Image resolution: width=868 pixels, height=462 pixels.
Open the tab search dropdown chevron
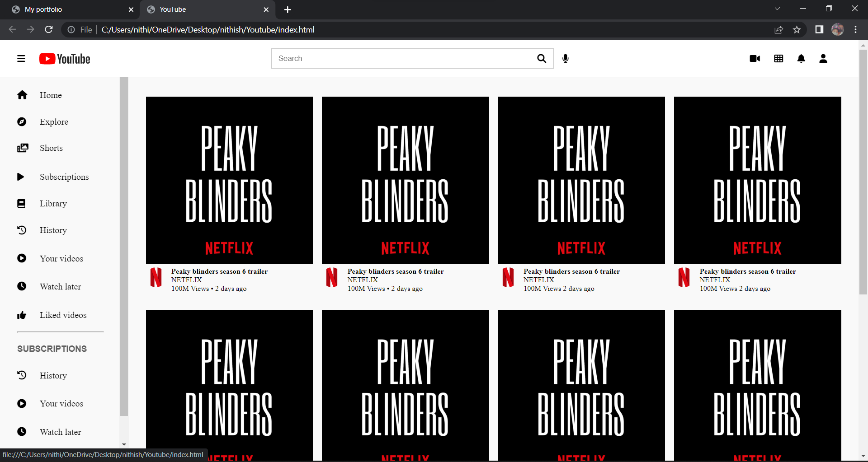coord(777,9)
